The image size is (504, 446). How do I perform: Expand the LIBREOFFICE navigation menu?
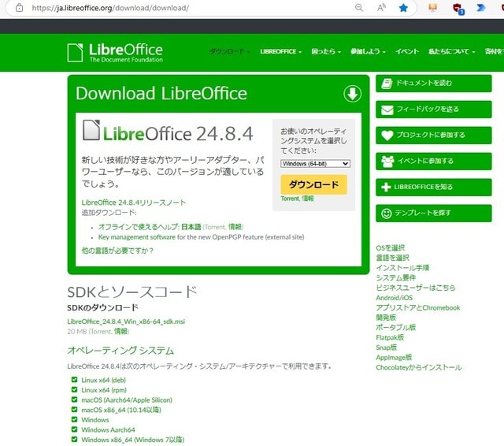[x=280, y=51]
